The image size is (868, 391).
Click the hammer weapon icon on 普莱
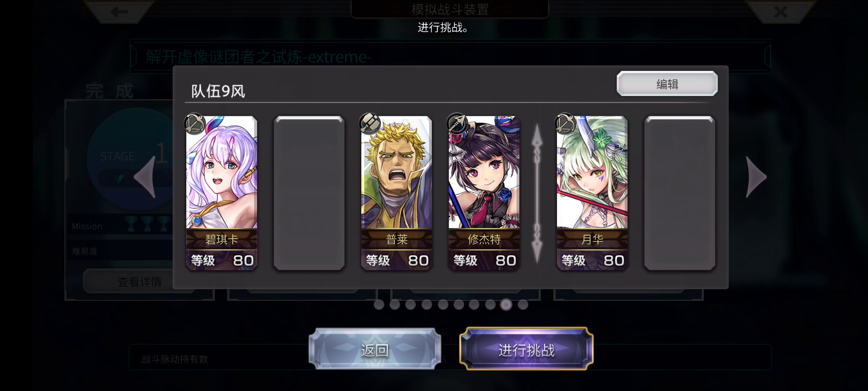(x=370, y=124)
